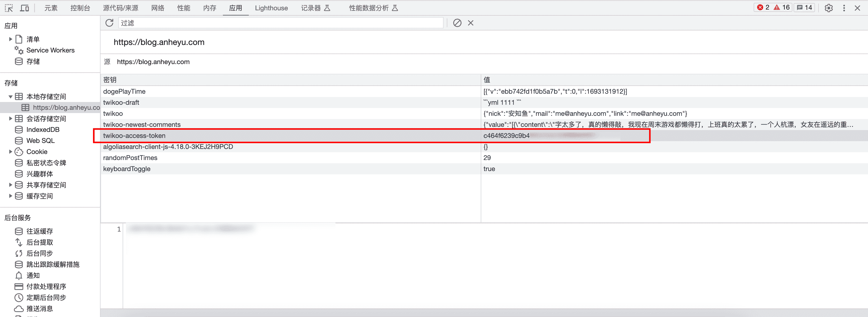Open Web SQL in the sidebar
The height and width of the screenshot is (317, 868).
click(x=40, y=141)
